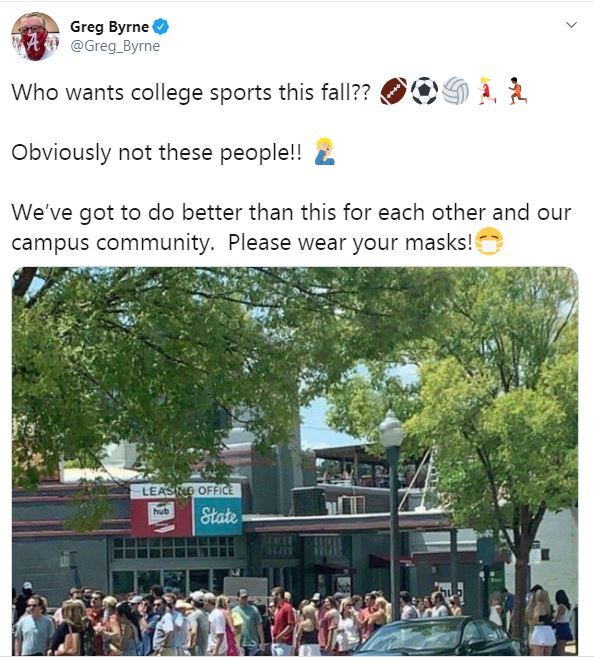The height and width of the screenshot is (658, 594).
Task: Click the Leasing Office sign in photo
Action: 186,491
